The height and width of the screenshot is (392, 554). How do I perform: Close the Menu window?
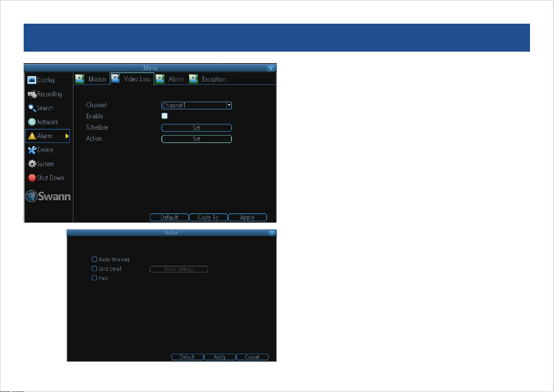click(x=271, y=68)
